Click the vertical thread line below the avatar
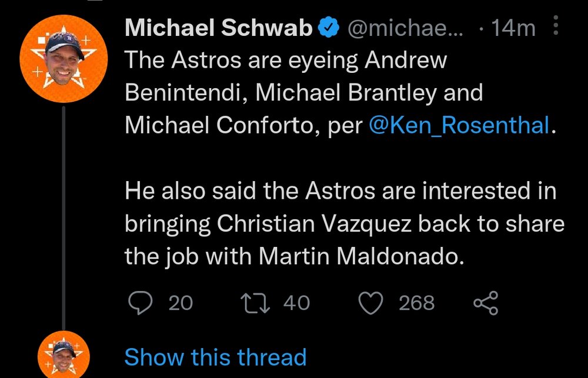Viewport: 588px width, 378px height. click(63, 218)
